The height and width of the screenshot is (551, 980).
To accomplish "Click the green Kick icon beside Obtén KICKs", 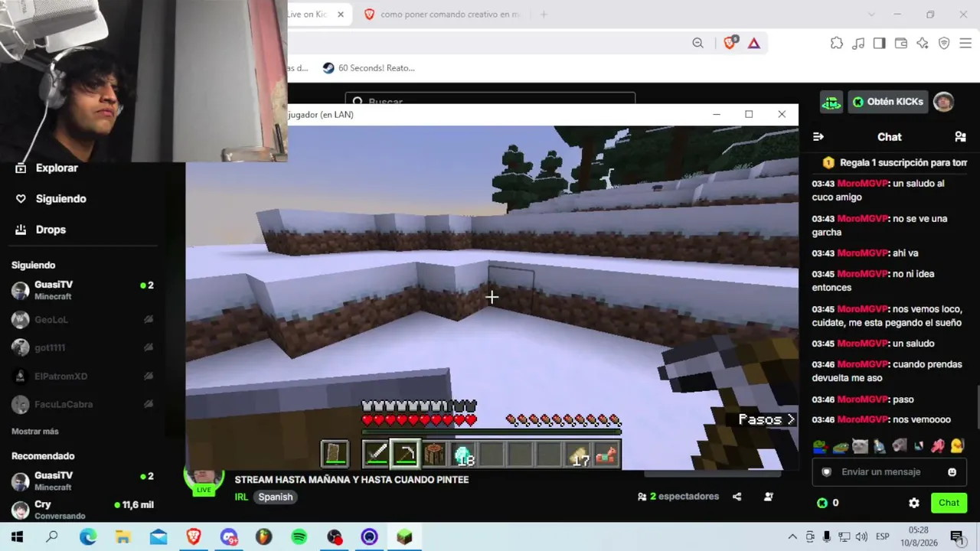I will (831, 102).
